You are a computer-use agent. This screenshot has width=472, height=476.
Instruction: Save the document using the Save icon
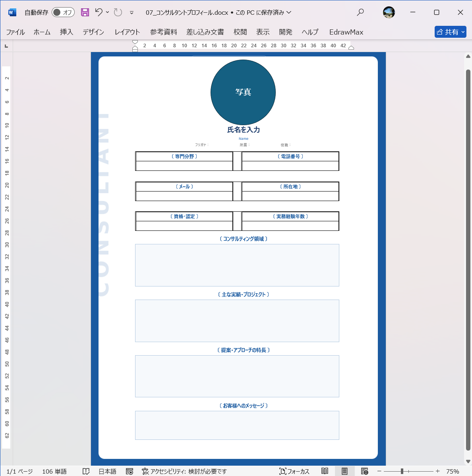pos(85,12)
